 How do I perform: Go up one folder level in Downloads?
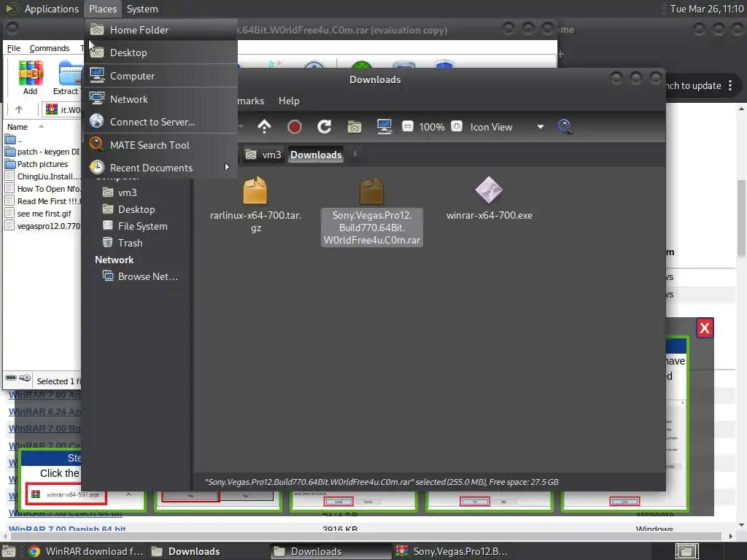[x=264, y=127]
